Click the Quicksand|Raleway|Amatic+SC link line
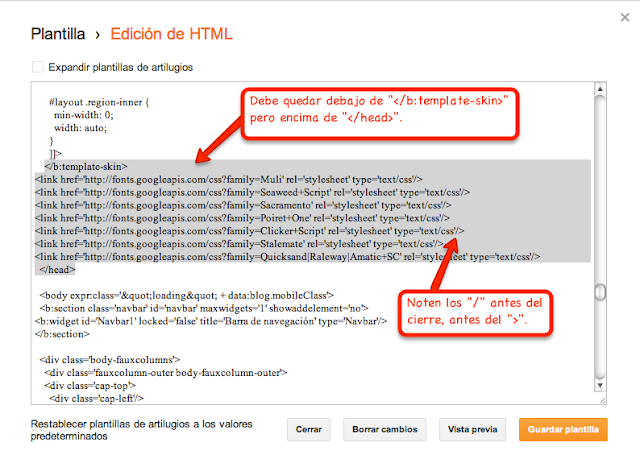640x459 pixels. pos(287,257)
